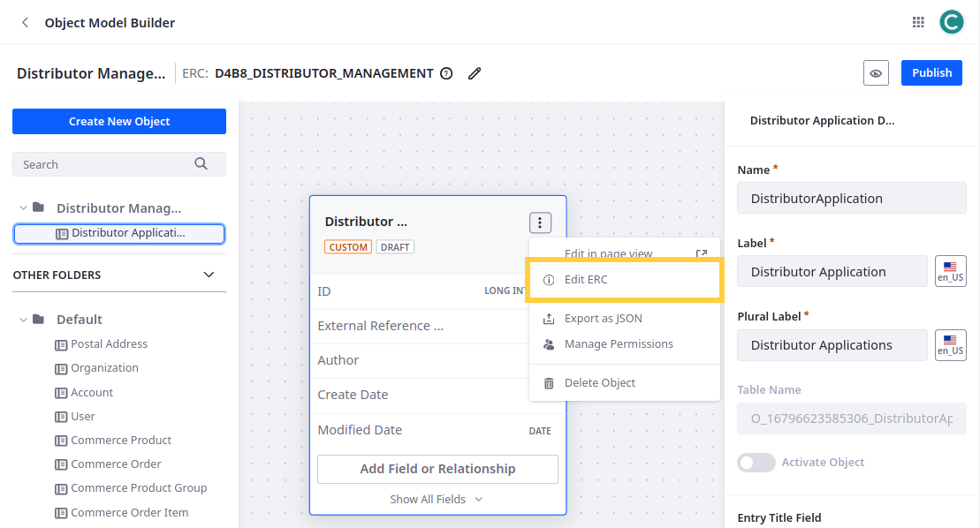Click the user avatar icon

click(952, 23)
